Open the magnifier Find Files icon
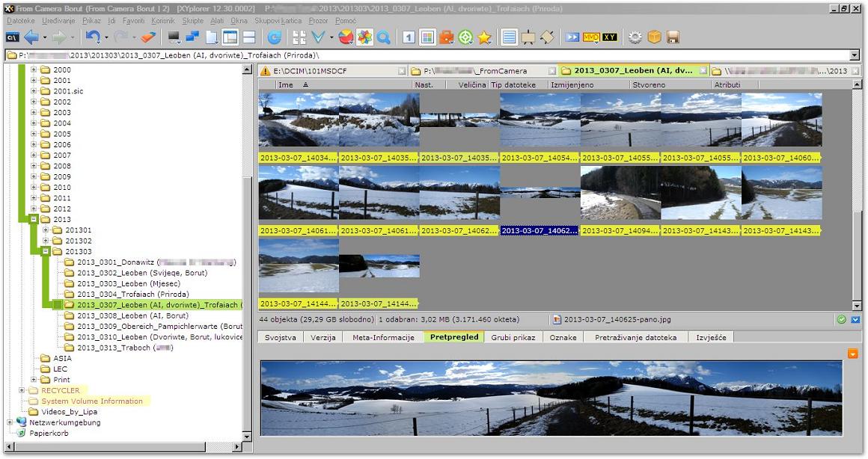The height and width of the screenshot is (459, 868). click(383, 37)
